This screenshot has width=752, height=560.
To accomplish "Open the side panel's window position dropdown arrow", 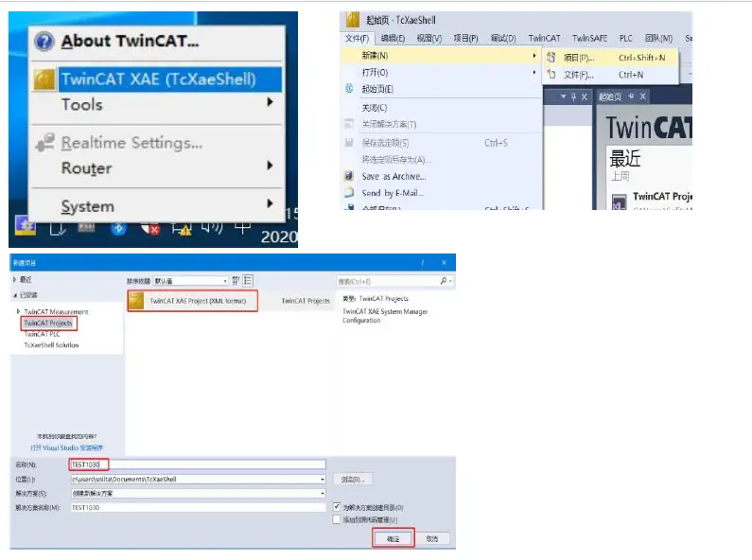I will [x=563, y=96].
